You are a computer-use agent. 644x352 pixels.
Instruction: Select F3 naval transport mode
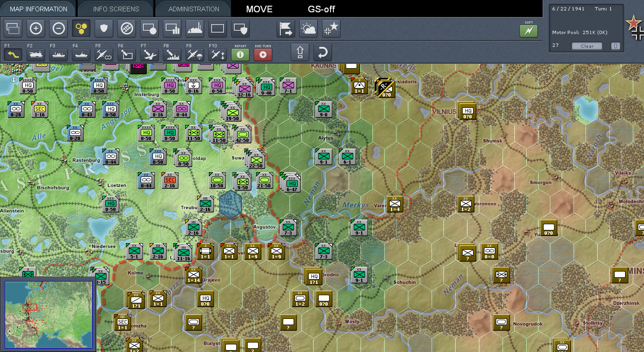tap(58, 54)
